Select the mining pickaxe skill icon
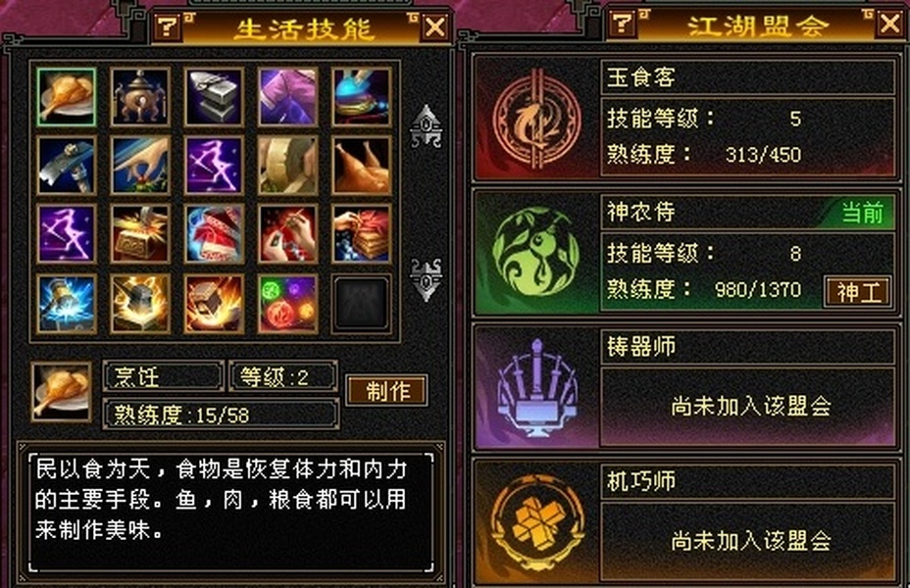The height and width of the screenshot is (588, 910). pos(66,166)
